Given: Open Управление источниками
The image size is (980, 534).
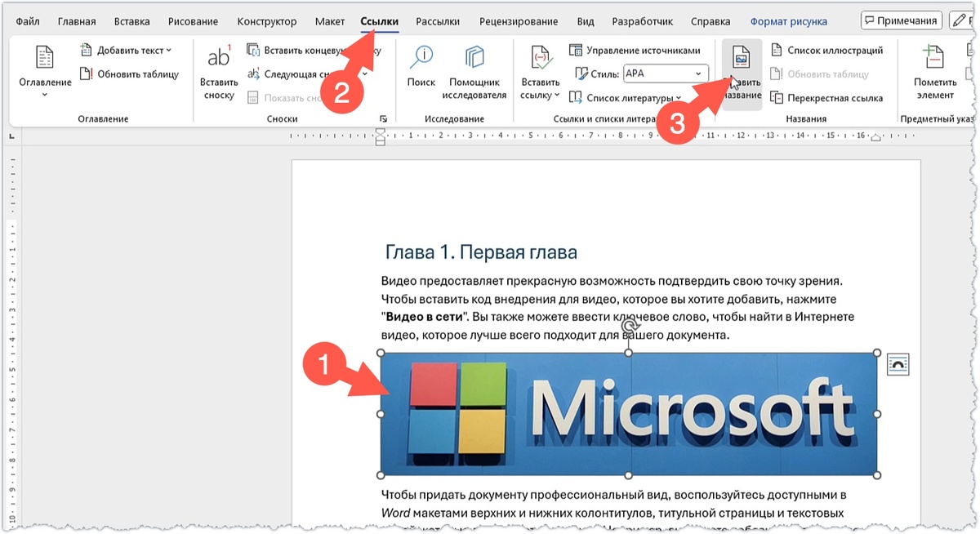Looking at the screenshot, I should pyautogui.click(x=635, y=50).
